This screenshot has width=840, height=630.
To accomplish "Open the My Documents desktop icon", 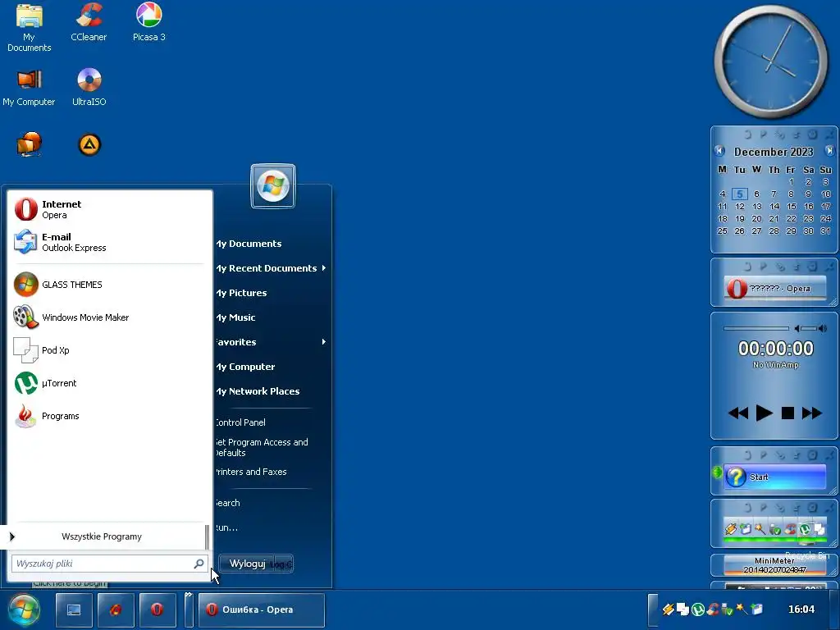I will click(29, 28).
